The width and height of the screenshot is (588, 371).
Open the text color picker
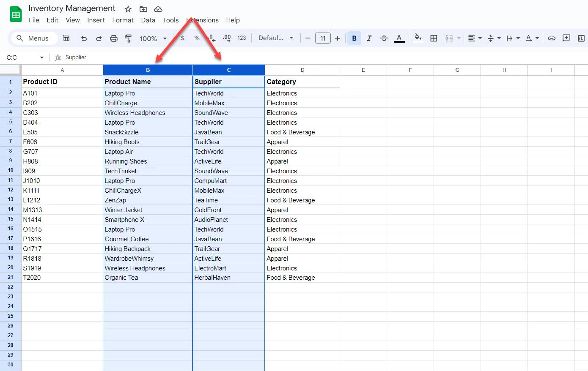point(399,38)
